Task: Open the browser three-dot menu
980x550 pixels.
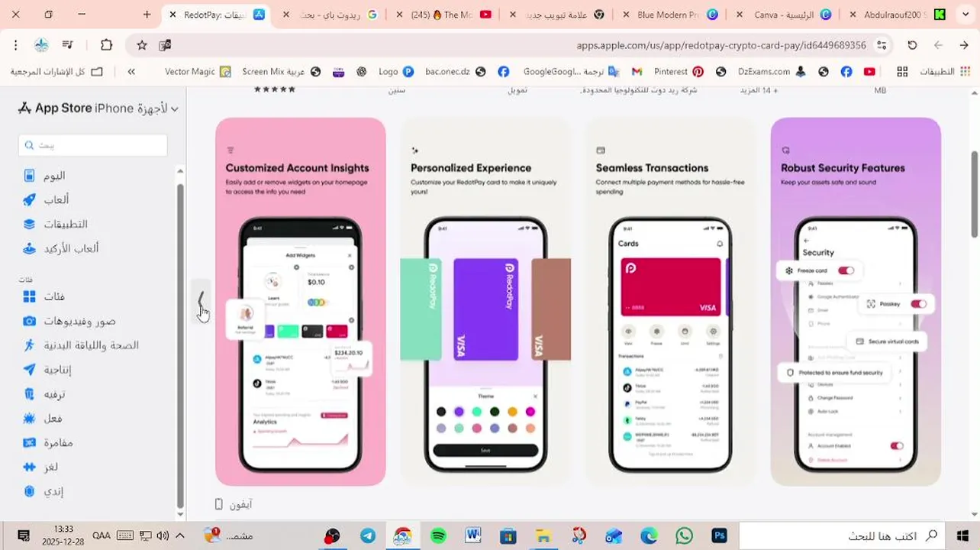Action: pos(15,45)
